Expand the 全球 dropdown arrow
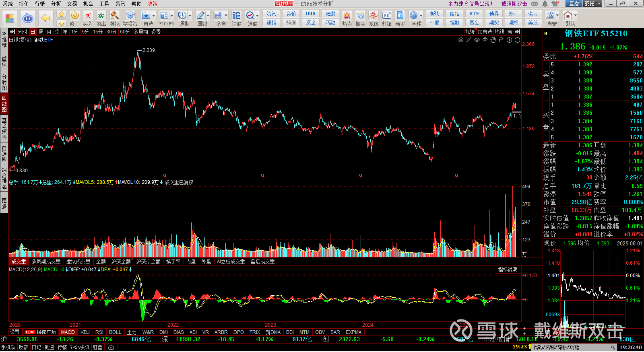Viewport: 644px width, 352px height. tap(421, 16)
